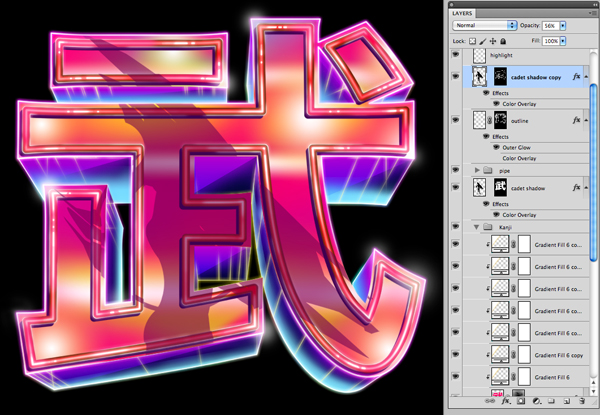The image size is (600, 415).
Task: Collapse the Kanji group
Action: click(476, 227)
